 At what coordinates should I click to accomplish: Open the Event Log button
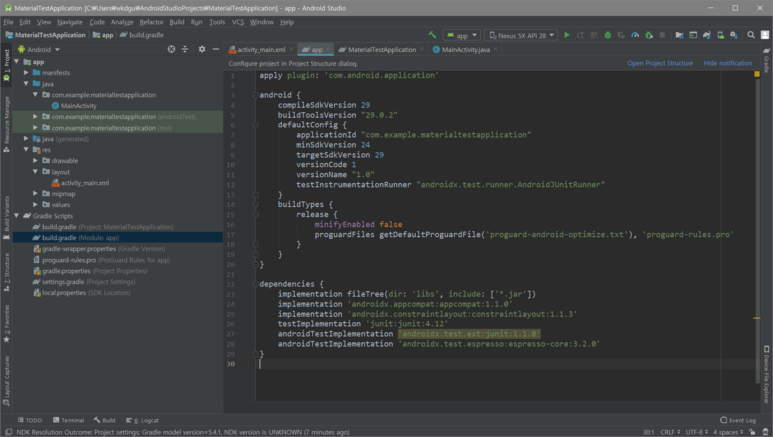point(738,420)
